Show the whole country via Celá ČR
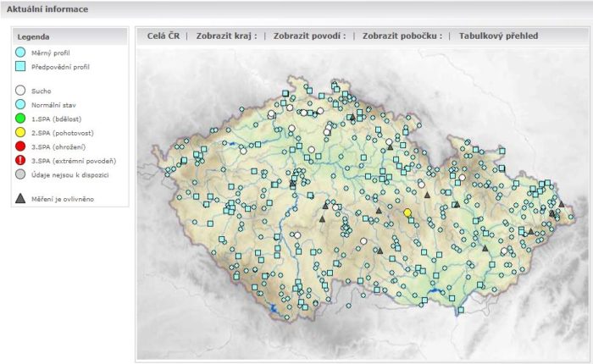 point(163,36)
